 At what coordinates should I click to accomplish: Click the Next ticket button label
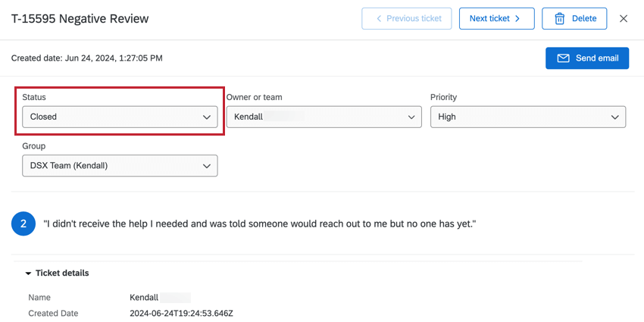pos(489,19)
